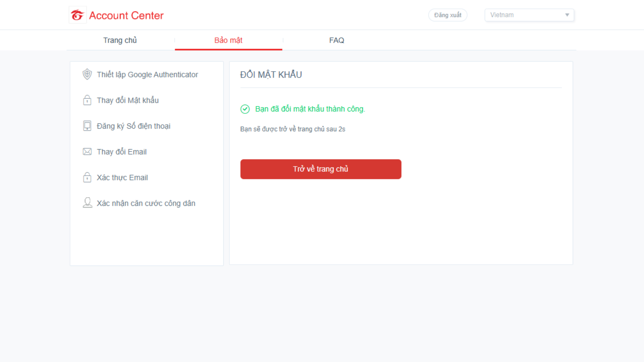The height and width of the screenshot is (362, 644).
Task: Open the Vietnam region dropdown
Action: pos(529,15)
